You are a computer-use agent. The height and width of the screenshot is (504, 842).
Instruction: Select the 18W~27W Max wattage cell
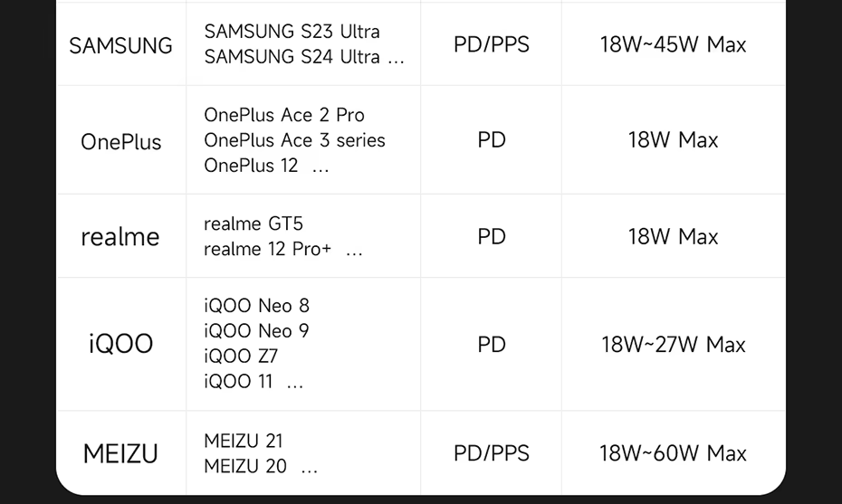pos(673,345)
